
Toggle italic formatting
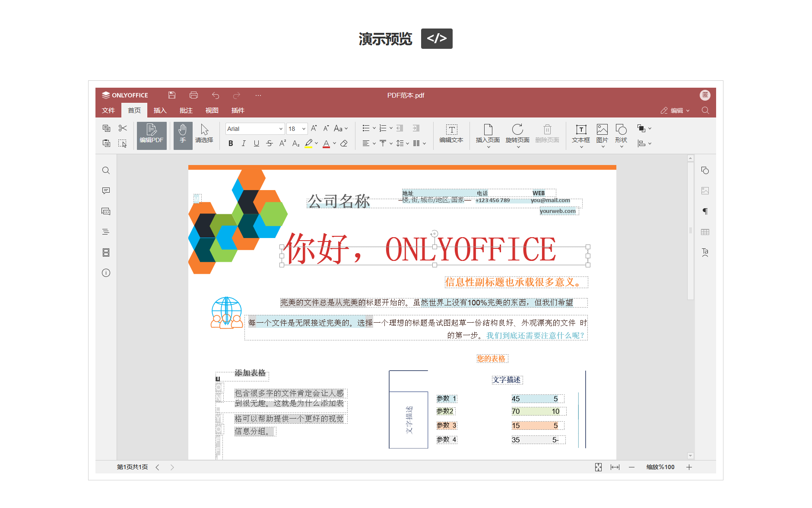point(244,143)
